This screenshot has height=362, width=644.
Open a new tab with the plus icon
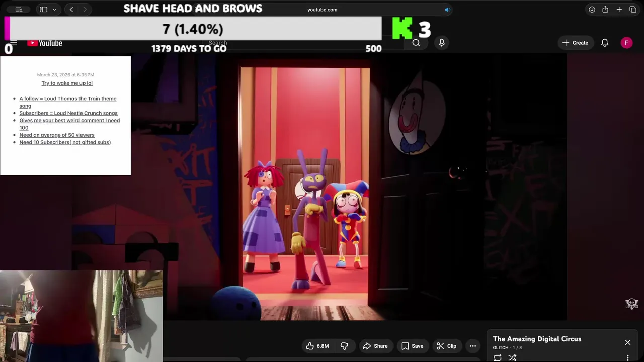[x=619, y=9]
